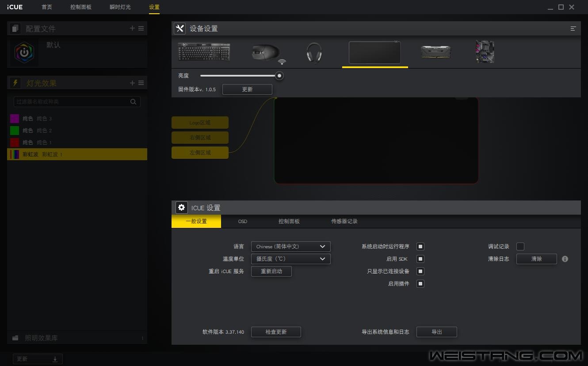This screenshot has height=366, width=588.
Task: Toggle 系统启动时运行程序 checkbox
Action: (420, 247)
